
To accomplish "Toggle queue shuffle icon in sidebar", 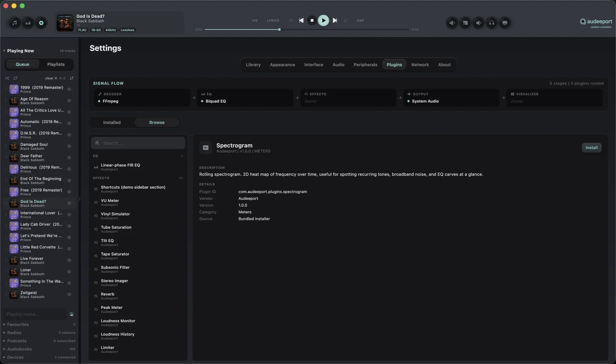I will 7,78.
